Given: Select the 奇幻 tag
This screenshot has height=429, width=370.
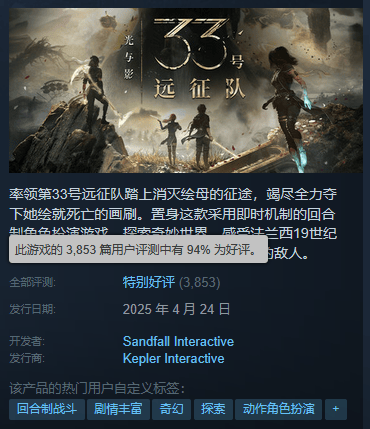Looking at the screenshot, I should pos(171,409).
